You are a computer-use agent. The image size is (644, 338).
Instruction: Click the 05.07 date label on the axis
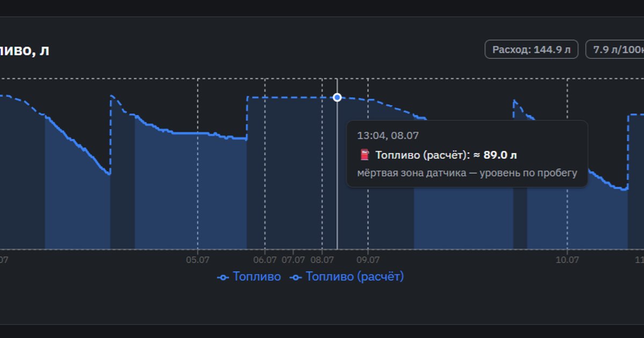[x=197, y=260]
